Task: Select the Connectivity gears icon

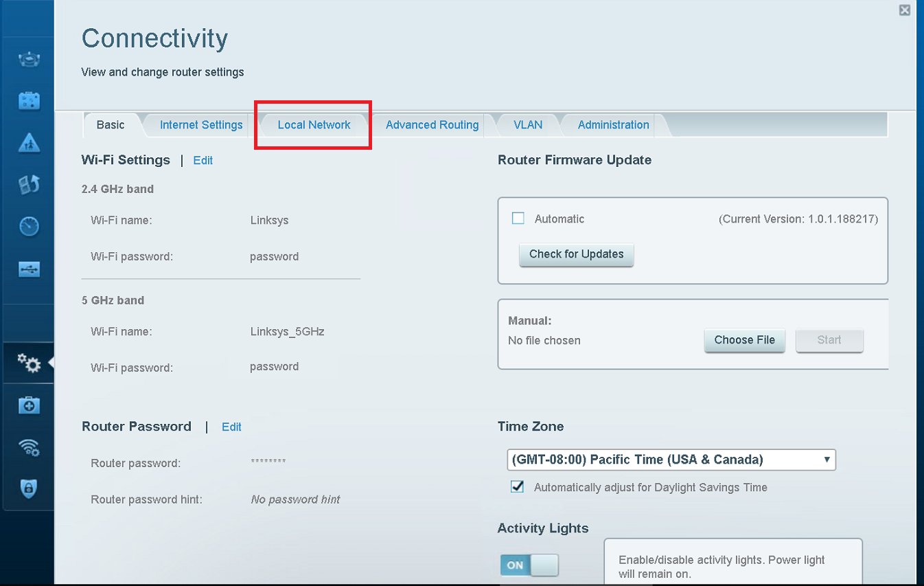Action: pyautogui.click(x=29, y=363)
